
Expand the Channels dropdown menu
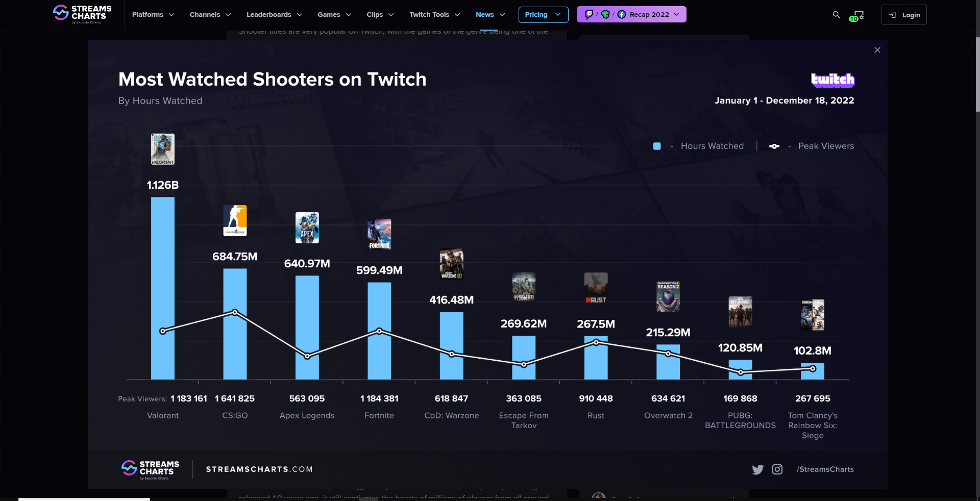(210, 14)
